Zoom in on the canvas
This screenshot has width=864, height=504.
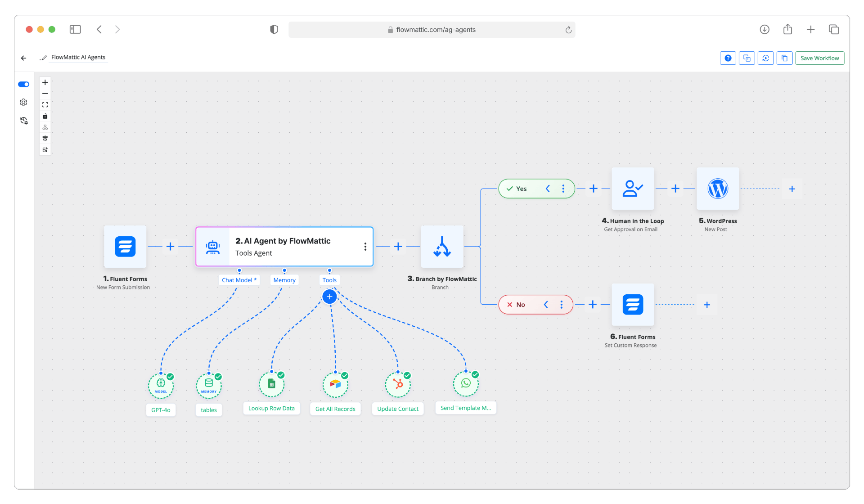45,82
